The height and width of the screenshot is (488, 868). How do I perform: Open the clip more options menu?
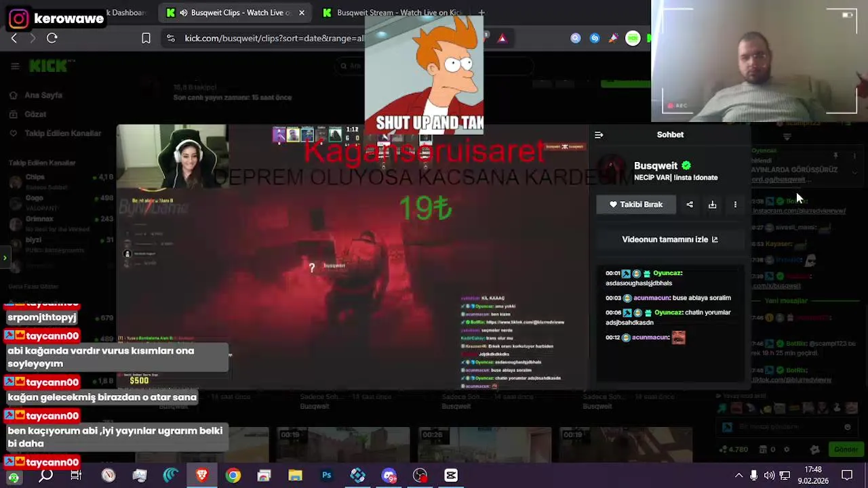click(x=735, y=205)
